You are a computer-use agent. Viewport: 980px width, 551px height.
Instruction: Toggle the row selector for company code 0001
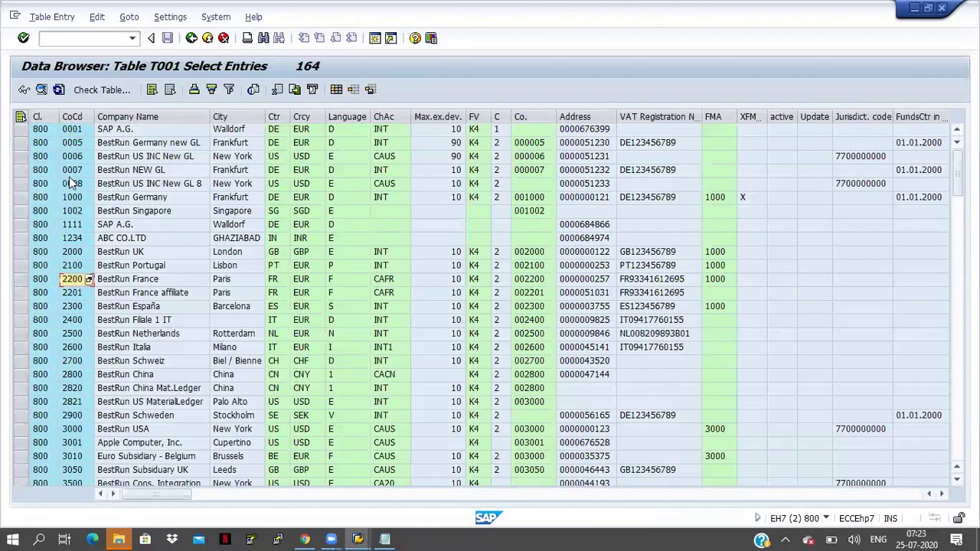pyautogui.click(x=21, y=129)
